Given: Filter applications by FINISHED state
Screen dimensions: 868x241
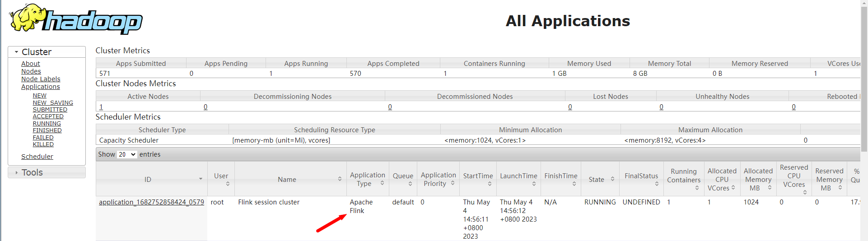Looking at the screenshot, I should pyautogui.click(x=47, y=130).
